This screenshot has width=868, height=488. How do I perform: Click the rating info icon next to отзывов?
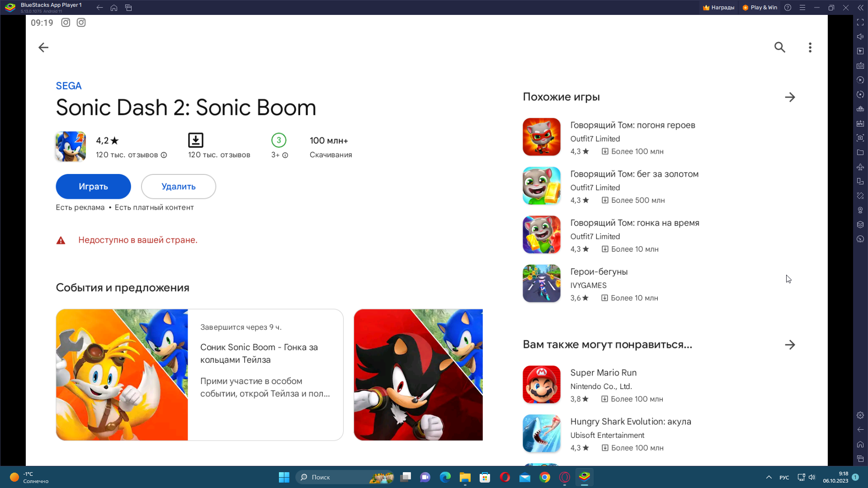pos(164,155)
